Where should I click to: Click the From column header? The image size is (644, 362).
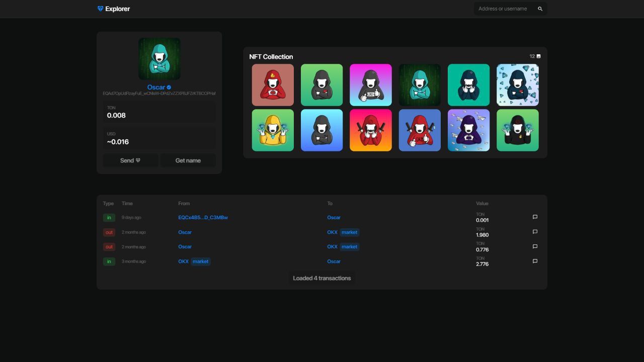(184, 204)
